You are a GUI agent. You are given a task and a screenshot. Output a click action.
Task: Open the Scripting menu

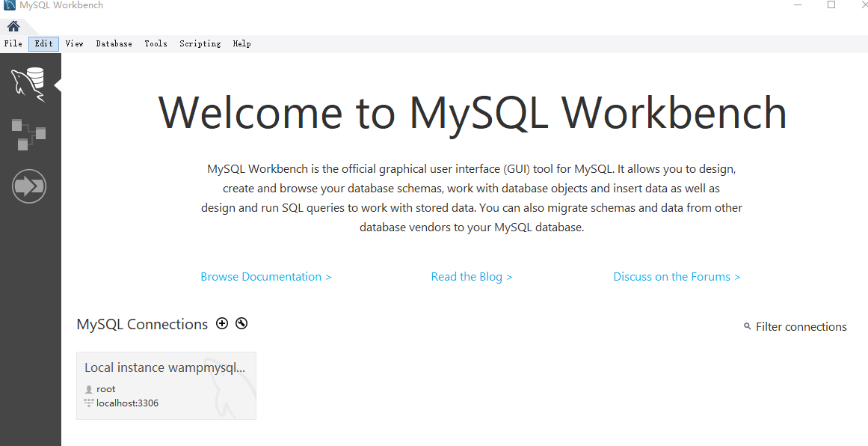point(200,43)
